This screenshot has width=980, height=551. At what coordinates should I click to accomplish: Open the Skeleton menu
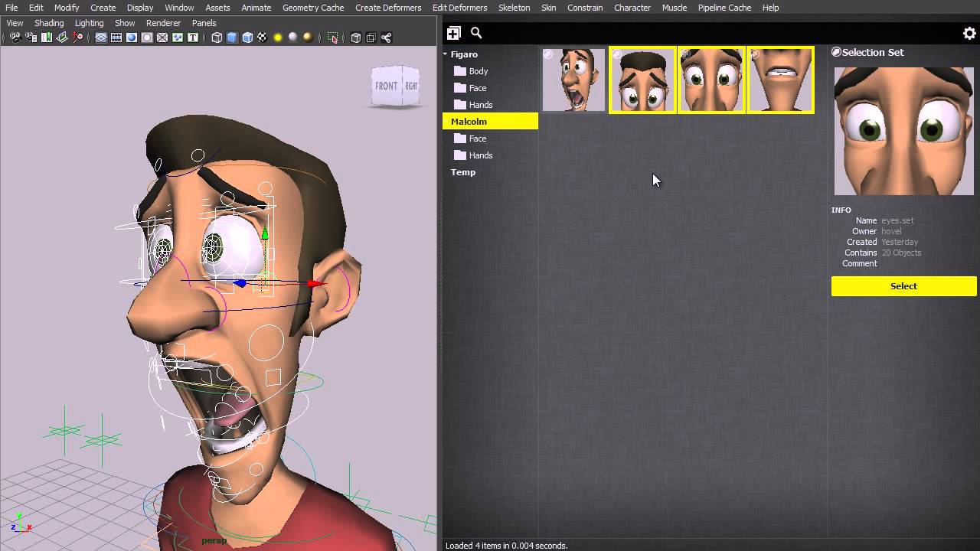coord(514,8)
